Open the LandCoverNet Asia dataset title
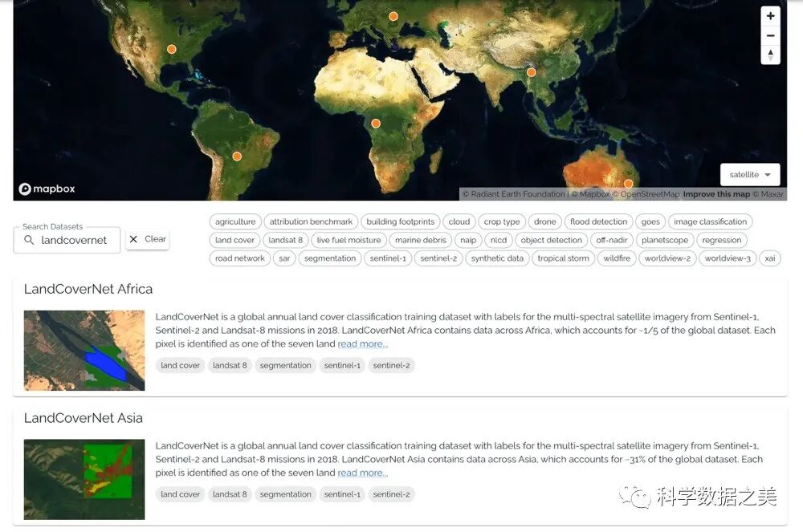This screenshot has width=803, height=532. point(84,418)
